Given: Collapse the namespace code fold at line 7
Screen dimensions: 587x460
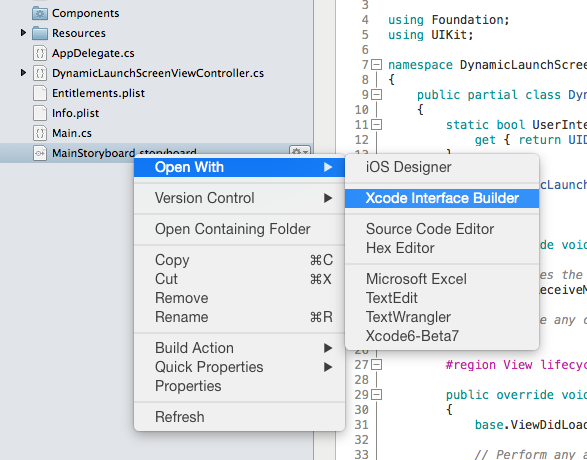Looking at the screenshot, I should click(377, 65).
